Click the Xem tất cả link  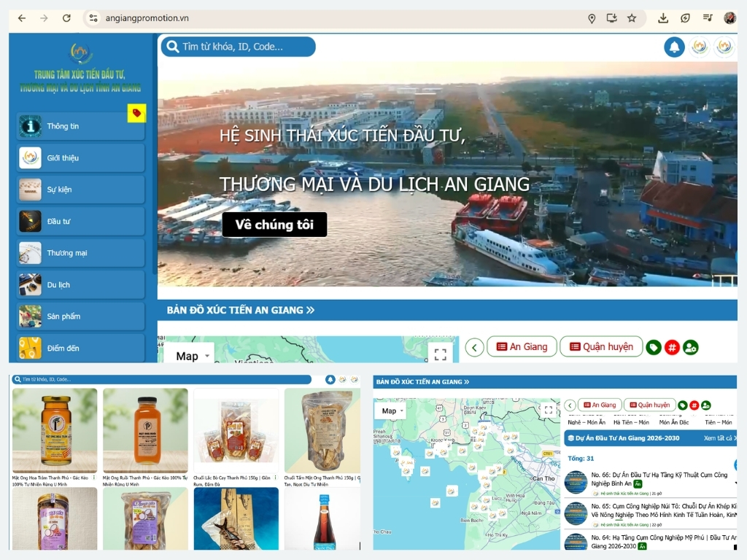719,438
